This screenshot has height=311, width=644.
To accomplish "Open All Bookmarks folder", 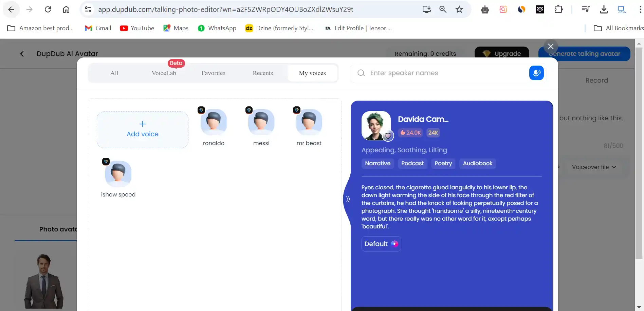I will point(619,28).
